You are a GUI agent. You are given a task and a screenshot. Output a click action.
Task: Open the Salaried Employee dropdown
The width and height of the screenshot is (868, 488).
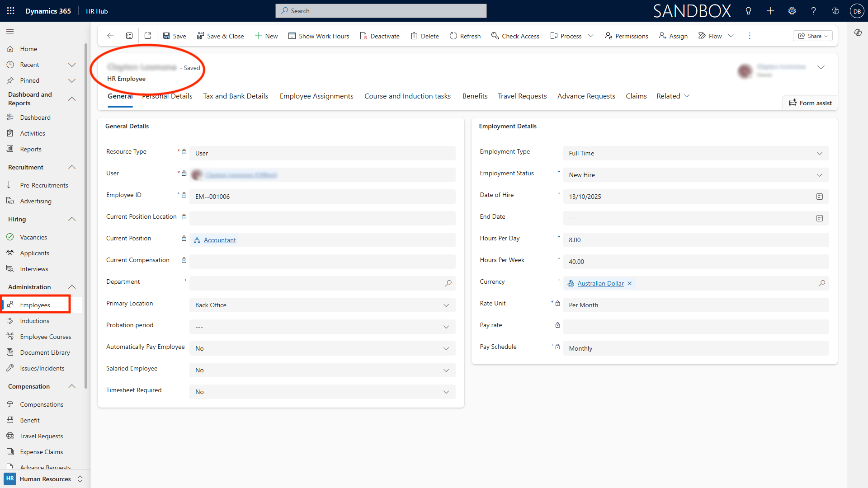click(x=446, y=370)
